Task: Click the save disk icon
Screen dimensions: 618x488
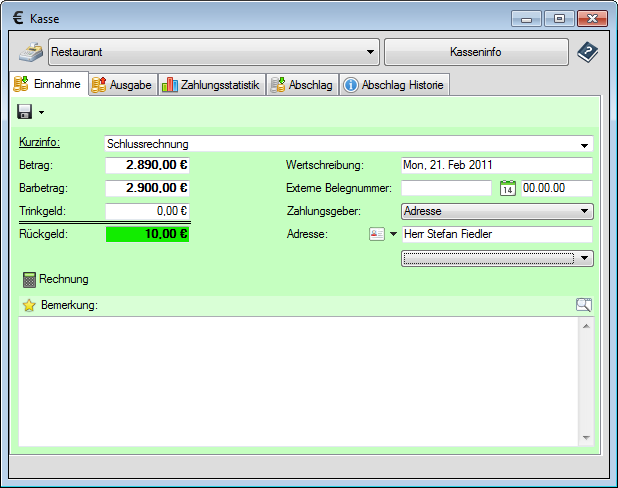Action: 26,112
